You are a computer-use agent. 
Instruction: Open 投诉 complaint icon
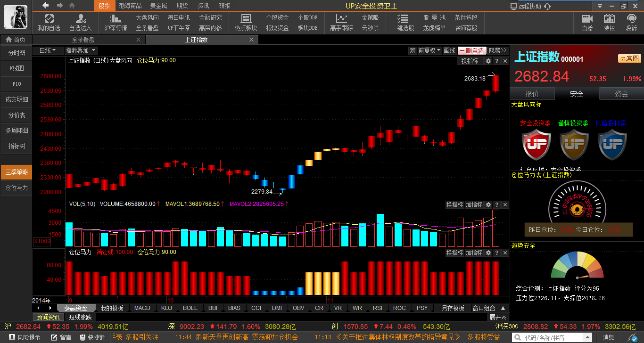point(631,22)
